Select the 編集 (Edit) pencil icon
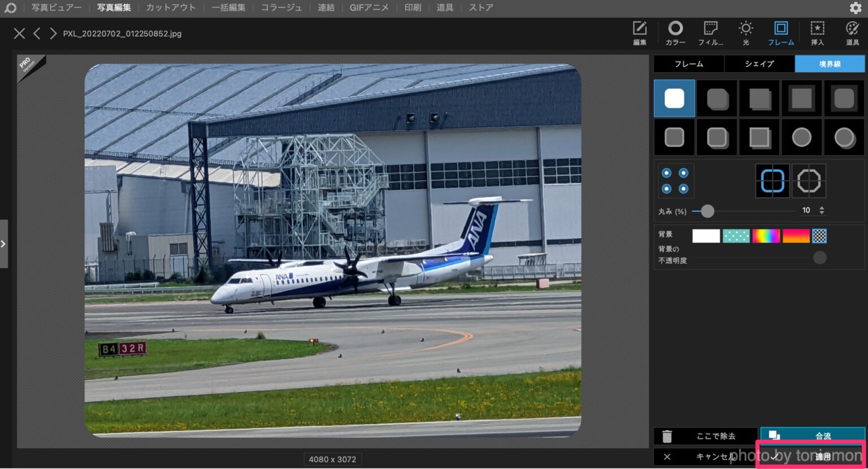 point(639,33)
